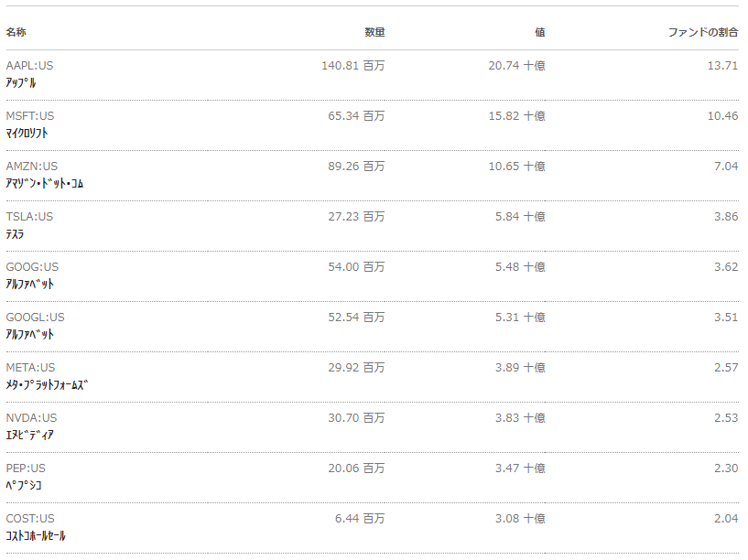The height and width of the screenshot is (560, 748).
Task: Click the AMZN:US ticker symbol
Action: 31,167
